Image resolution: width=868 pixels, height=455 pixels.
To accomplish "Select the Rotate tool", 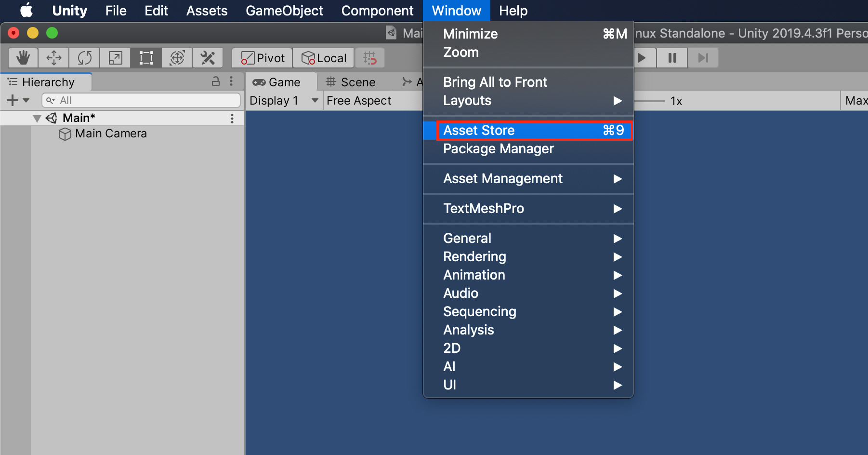I will 84,57.
